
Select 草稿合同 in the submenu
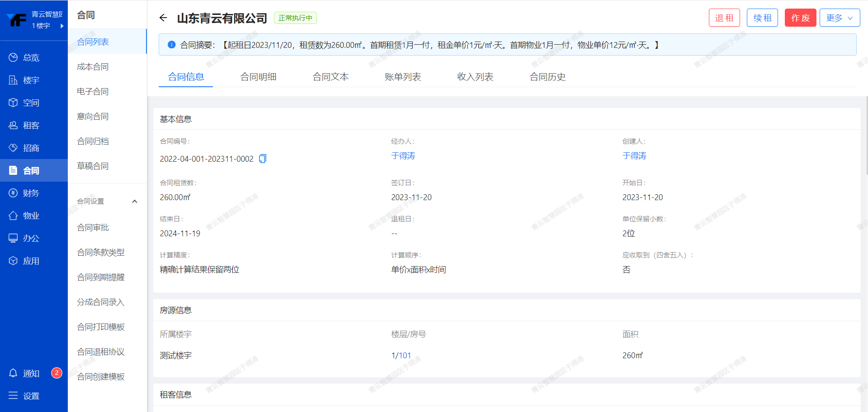(x=93, y=166)
